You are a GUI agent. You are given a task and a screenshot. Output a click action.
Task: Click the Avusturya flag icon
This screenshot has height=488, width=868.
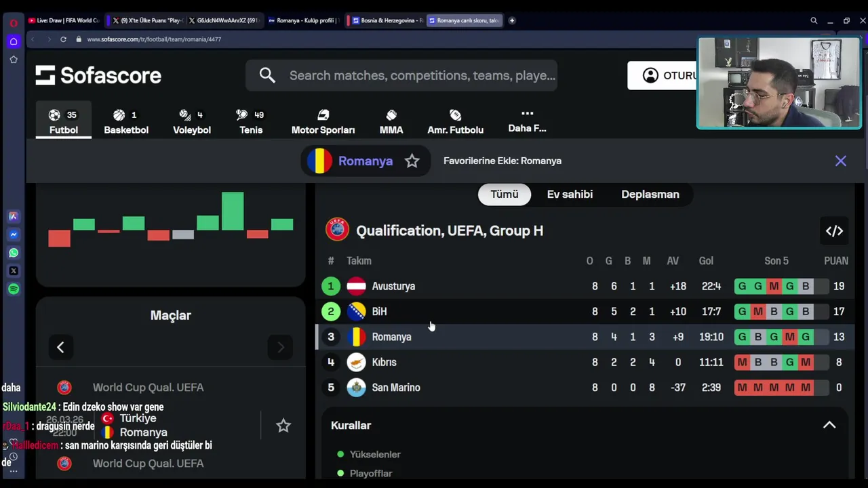(x=356, y=286)
